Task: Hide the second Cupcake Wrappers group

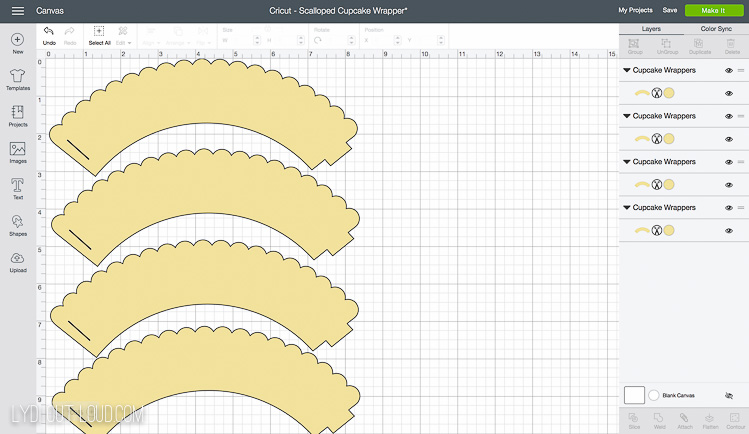Action: tap(728, 116)
